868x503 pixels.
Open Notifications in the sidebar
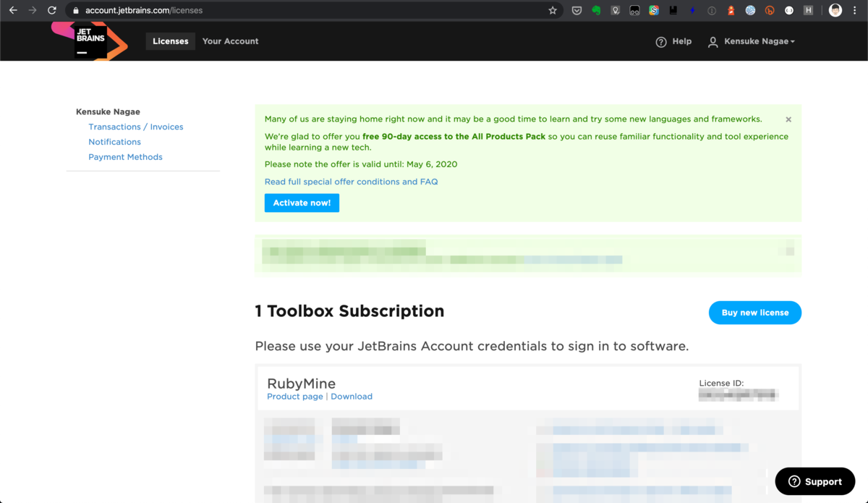115,142
